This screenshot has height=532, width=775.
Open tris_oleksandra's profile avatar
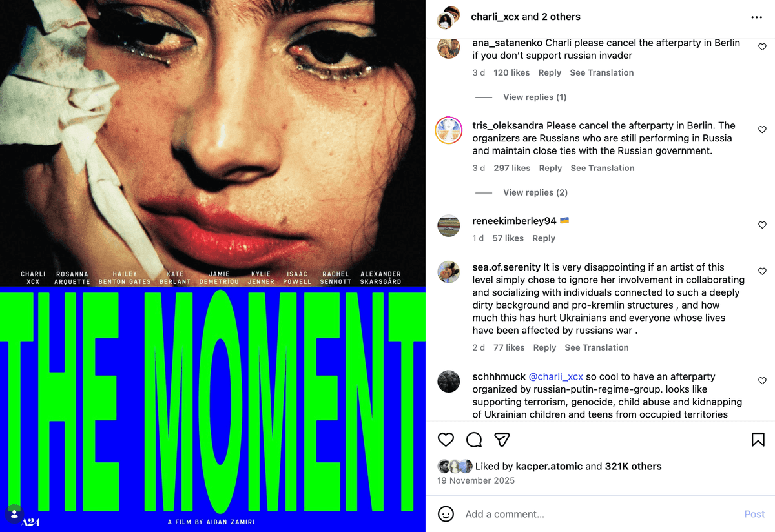click(449, 130)
